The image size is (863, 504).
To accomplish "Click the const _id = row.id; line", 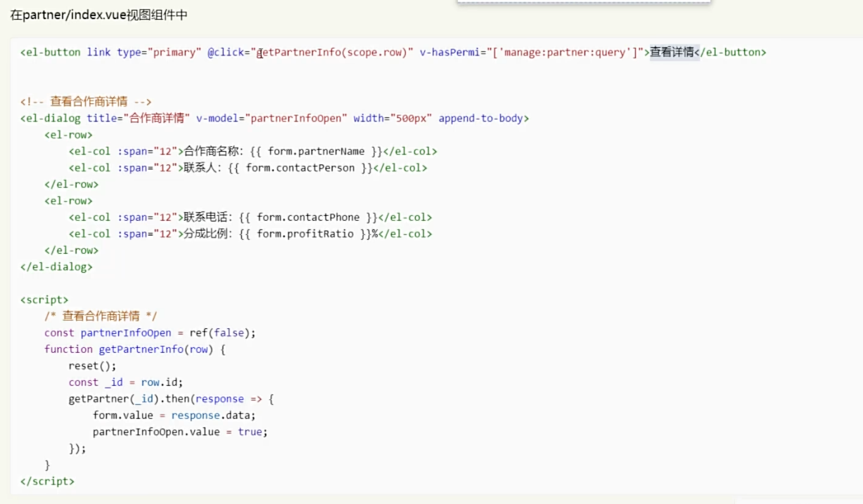I will [x=125, y=382].
